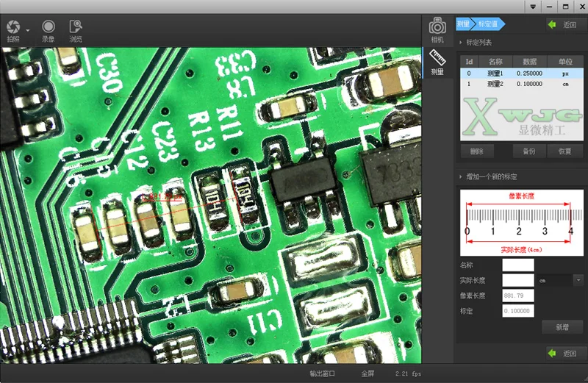Click the 0.250000 data cell
Image resolution: width=588 pixels, height=383 pixels.
click(529, 74)
